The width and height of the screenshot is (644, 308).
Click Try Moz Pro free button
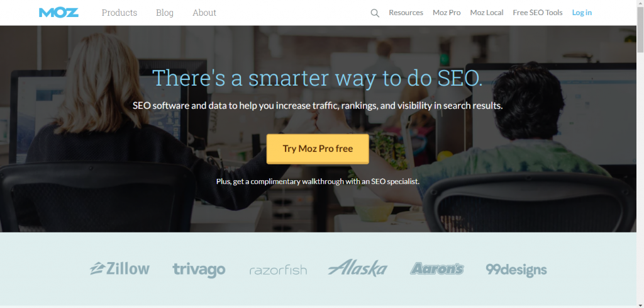[318, 149]
